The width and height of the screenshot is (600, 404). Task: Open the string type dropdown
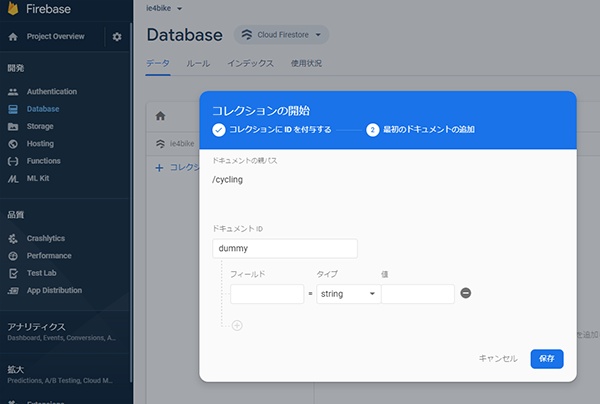(348, 294)
